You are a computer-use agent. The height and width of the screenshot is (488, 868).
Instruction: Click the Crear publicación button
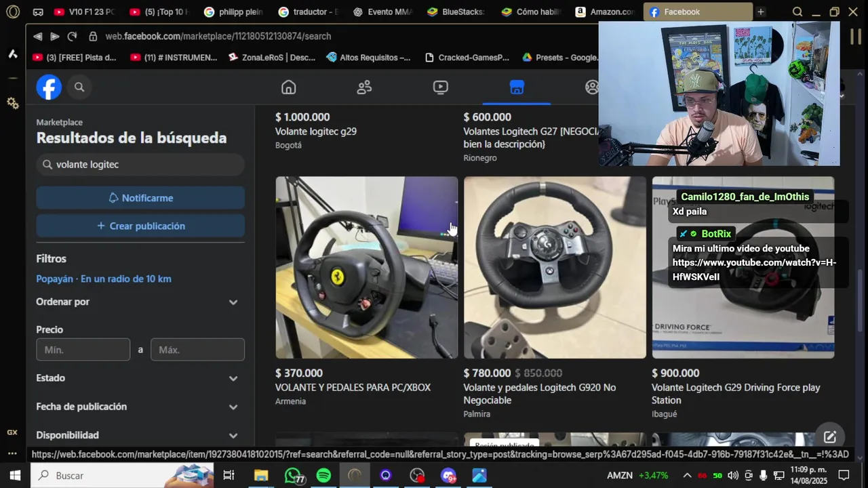(x=140, y=226)
